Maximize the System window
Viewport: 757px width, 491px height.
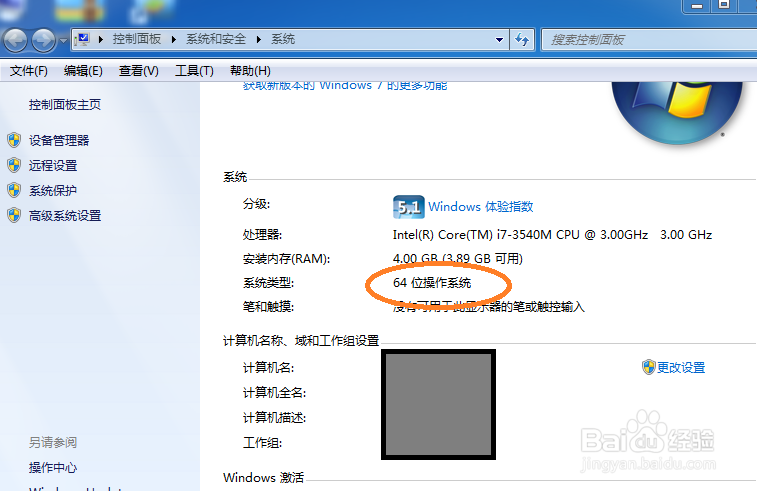(724, 6)
